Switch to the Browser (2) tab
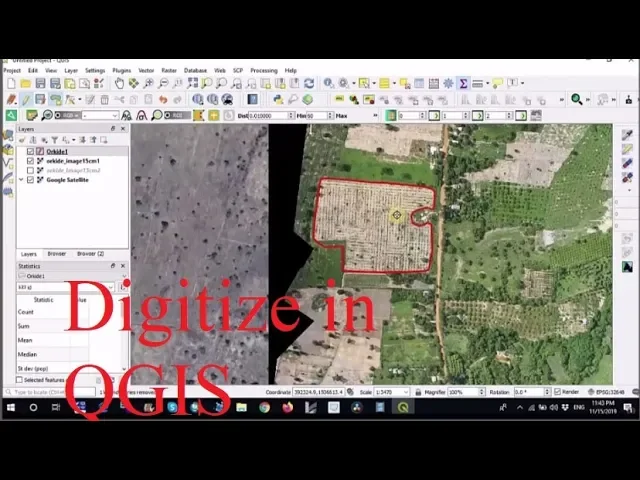 coord(90,254)
